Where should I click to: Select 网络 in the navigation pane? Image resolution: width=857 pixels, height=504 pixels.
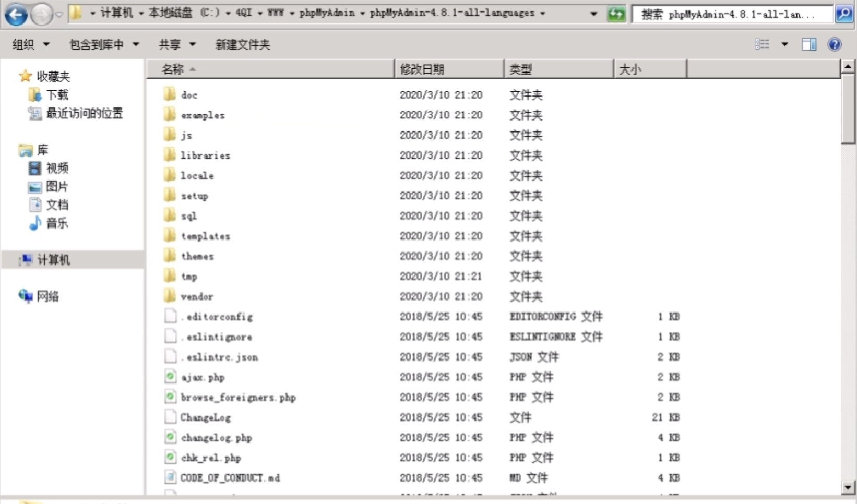[47, 296]
